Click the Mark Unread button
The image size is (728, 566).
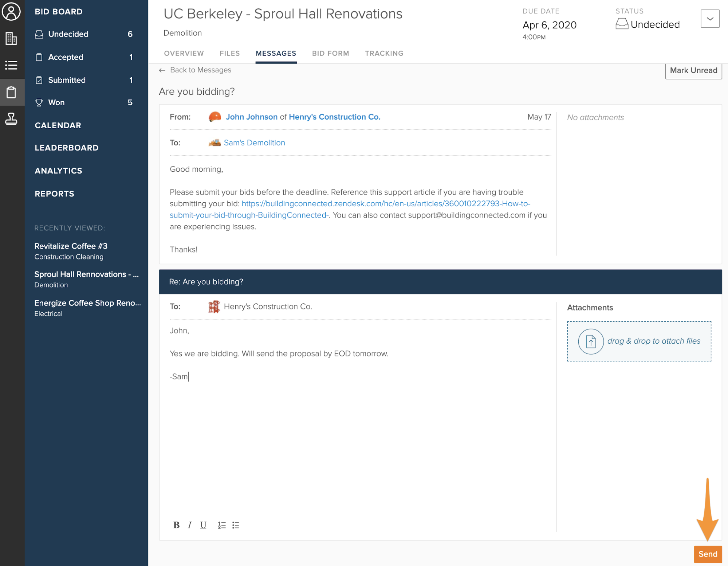tap(693, 70)
